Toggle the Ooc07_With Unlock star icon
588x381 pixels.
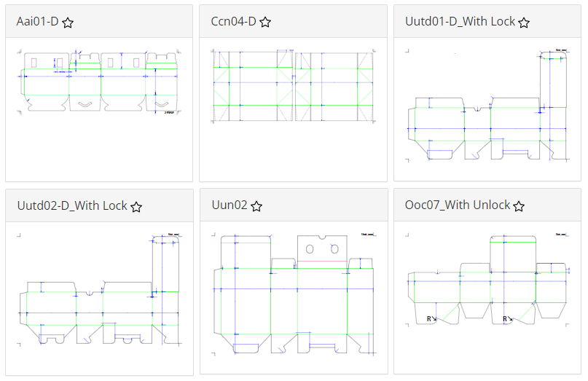[519, 206]
